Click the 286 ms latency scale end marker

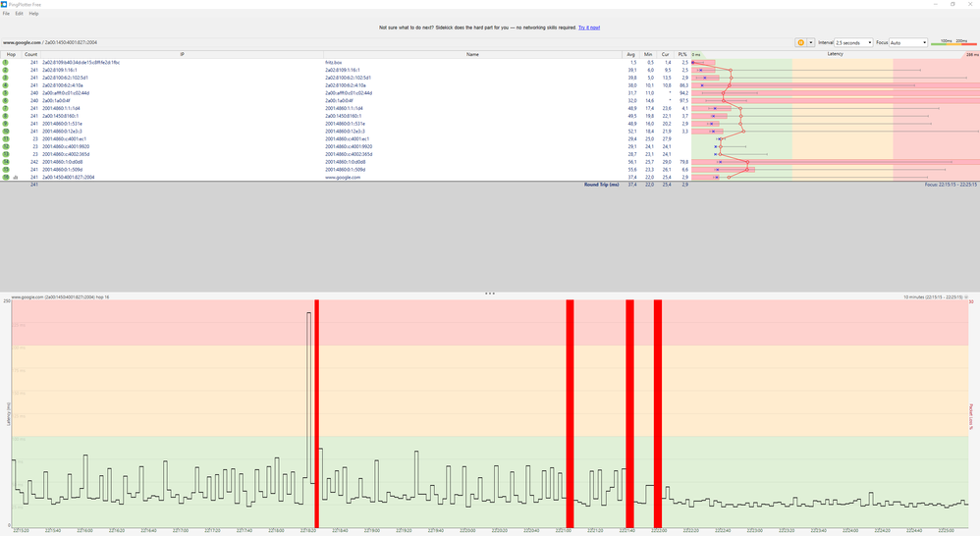click(972, 55)
